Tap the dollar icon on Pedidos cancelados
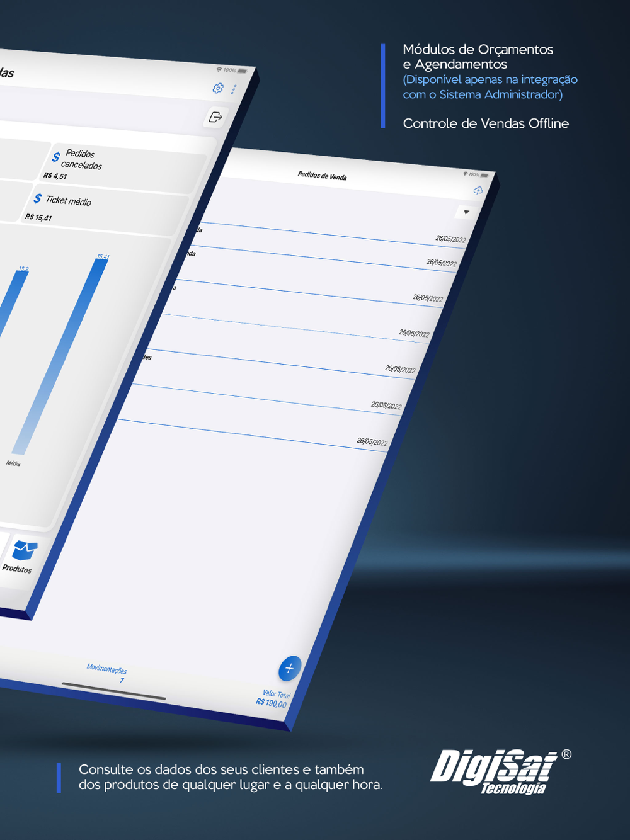Viewport: 630px width, 840px height. (x=56, y=157)
